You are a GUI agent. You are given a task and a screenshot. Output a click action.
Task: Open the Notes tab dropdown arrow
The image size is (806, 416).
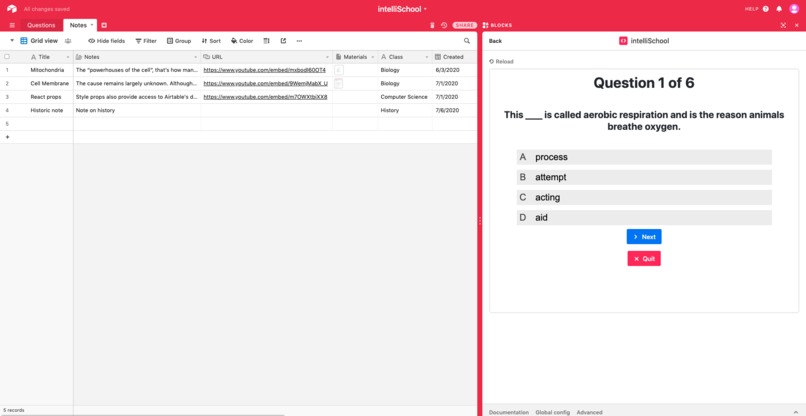tap(92, 25)
